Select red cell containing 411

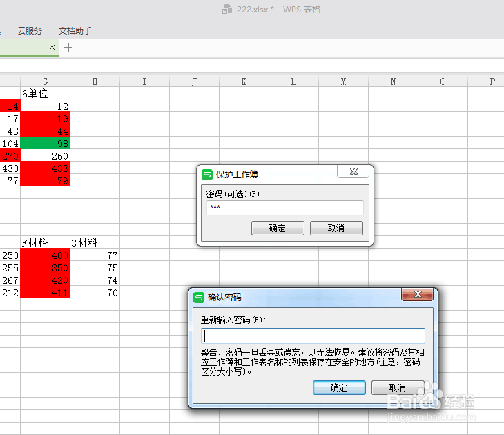[x=45, y=292]
